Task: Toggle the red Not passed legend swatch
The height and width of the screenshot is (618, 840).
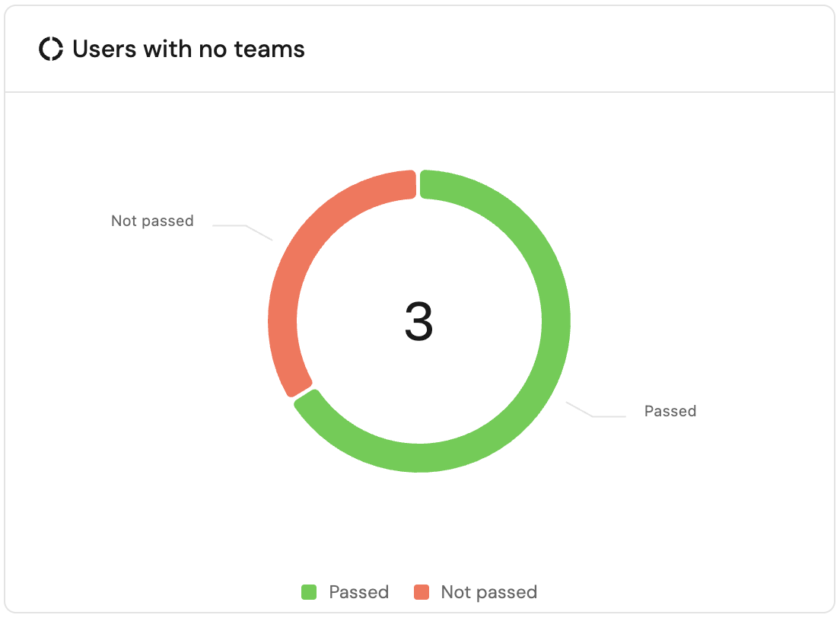Action: tap(422, 592)
